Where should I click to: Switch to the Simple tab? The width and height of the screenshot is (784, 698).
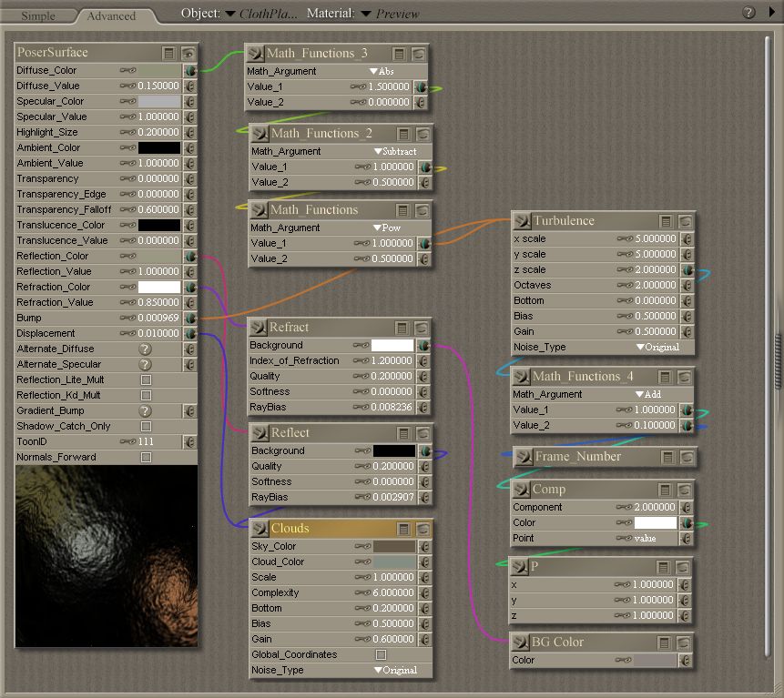[x=38, y=15]
